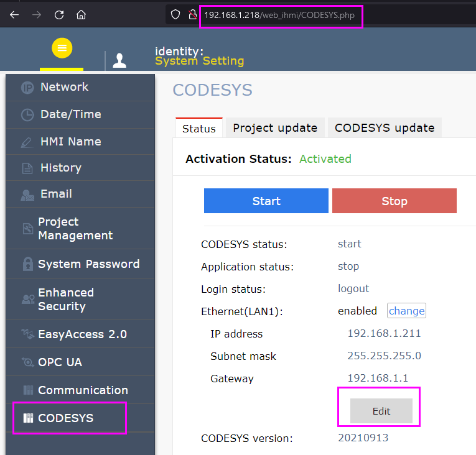The width and height of the screenshot is (476, 455).
Task: Toggle the yellow hamburger menu button
Action: pyautogui.click(x=62, y=48)
